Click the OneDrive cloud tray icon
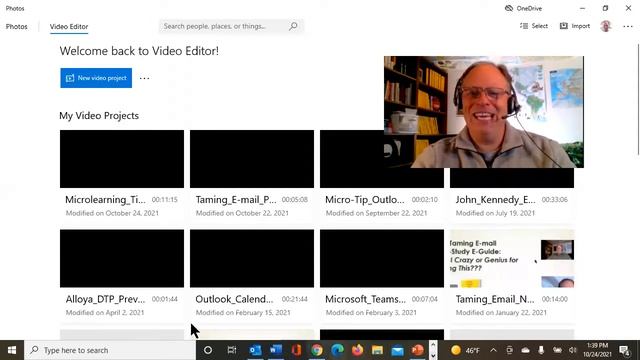 526,350
